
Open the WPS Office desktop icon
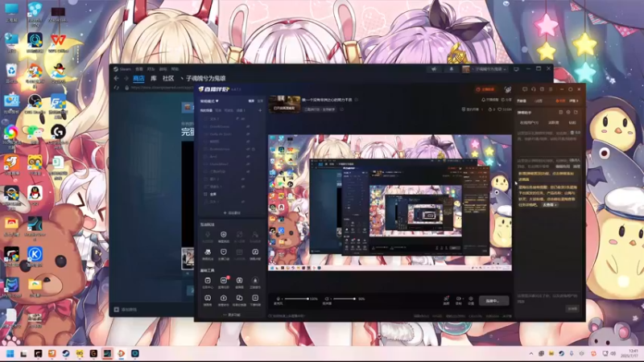point(58,43)
